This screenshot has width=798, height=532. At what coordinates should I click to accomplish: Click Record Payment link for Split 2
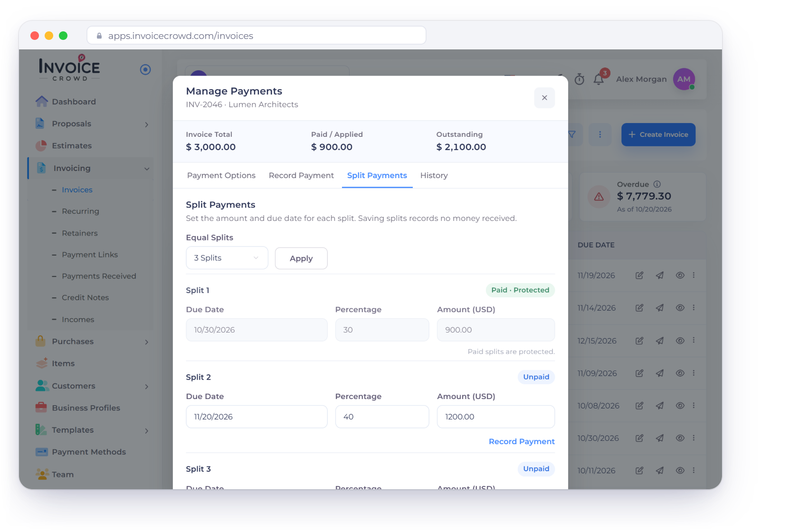pos(522,441)
